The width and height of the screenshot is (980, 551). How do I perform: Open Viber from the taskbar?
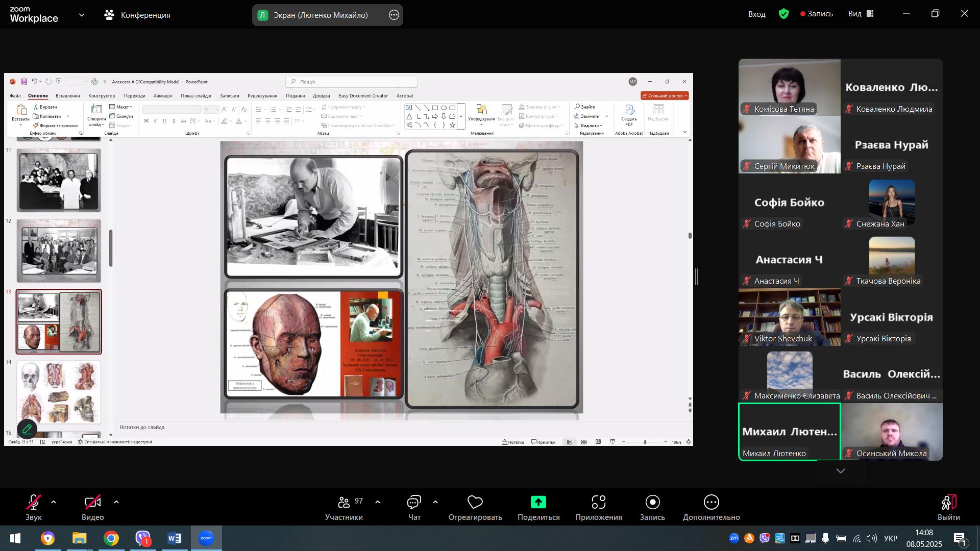143,538
